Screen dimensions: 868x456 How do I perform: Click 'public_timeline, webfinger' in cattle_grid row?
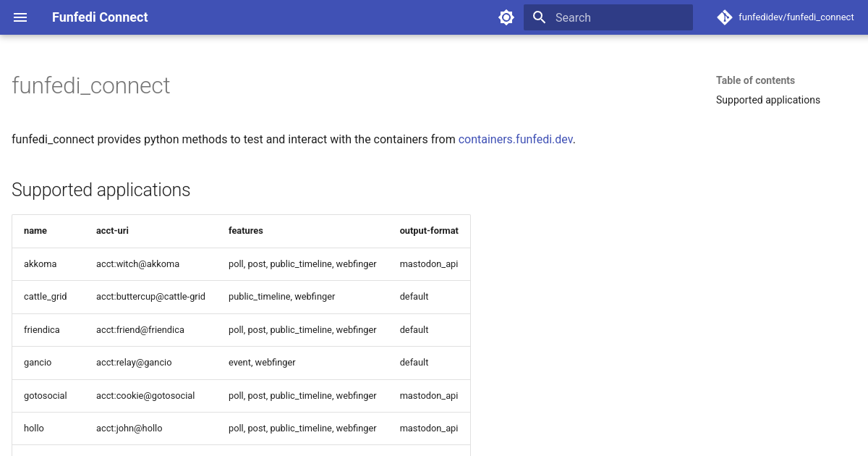(x=282, y=297)
